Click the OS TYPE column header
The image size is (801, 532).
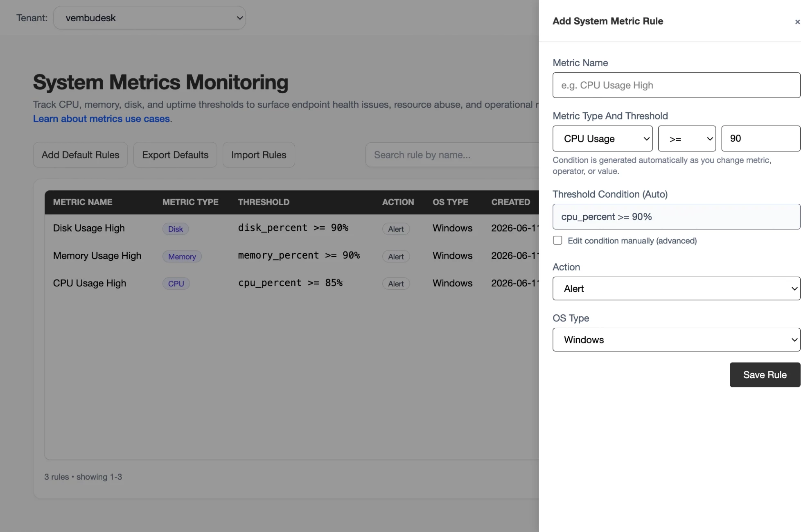[450, 202]
